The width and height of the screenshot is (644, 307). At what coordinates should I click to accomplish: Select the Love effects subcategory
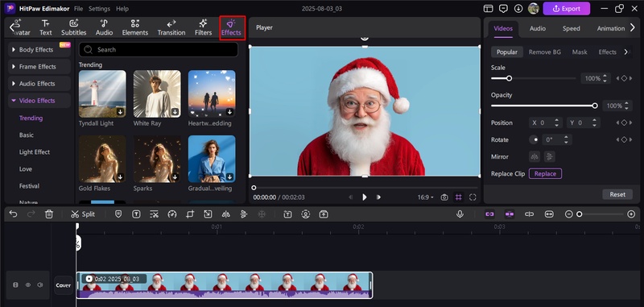pyautogui.click(x=26, y=169)
